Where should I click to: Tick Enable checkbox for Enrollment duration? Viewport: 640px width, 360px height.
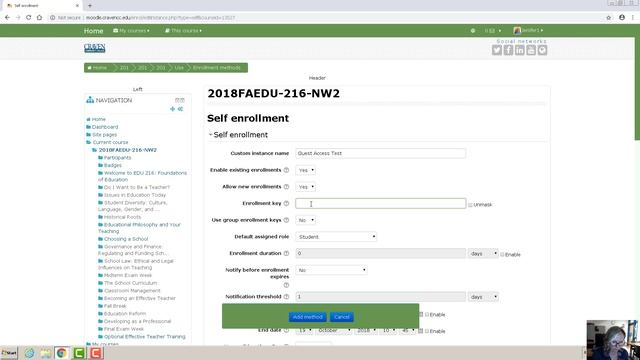(x=502, y=254)
